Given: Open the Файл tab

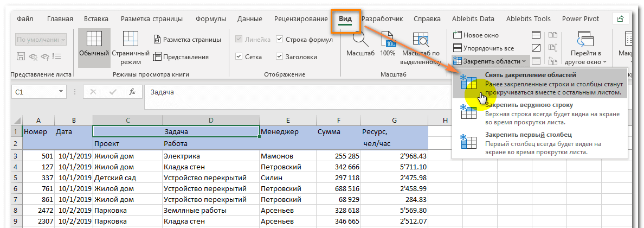Looking at the screenshot, I should tap(25, 18).
